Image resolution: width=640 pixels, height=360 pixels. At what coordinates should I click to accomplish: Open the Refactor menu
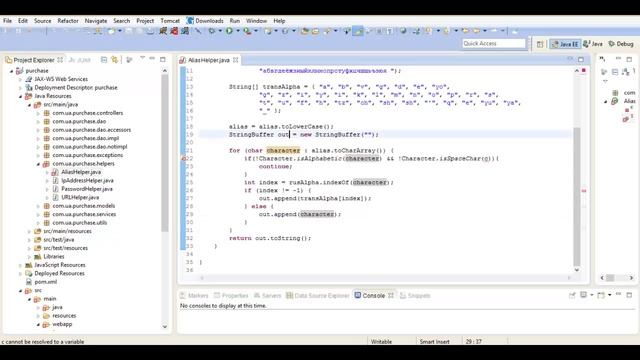click(x=68, y=20)
